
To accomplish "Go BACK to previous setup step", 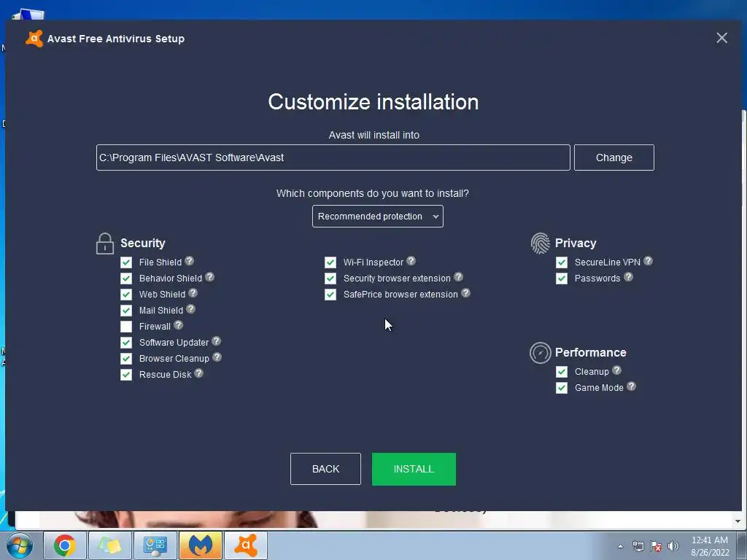I will pyautogui.click(x=325, y=469).
